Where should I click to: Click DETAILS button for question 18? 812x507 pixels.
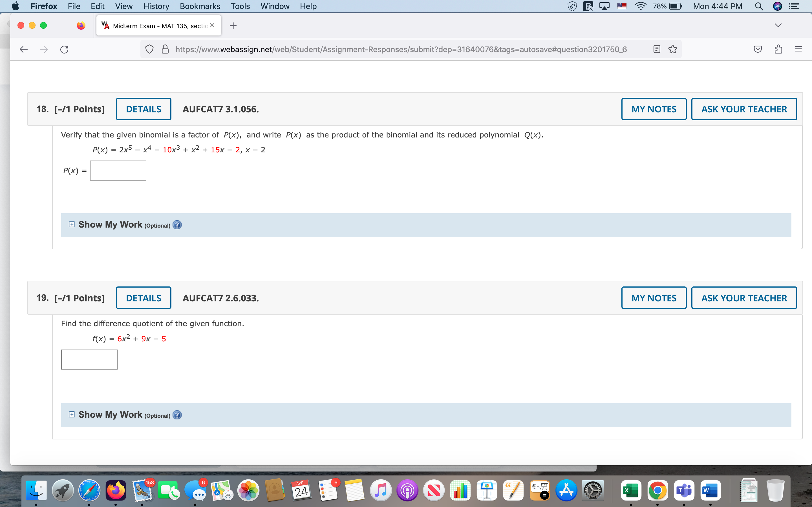(x=144, y=109)
